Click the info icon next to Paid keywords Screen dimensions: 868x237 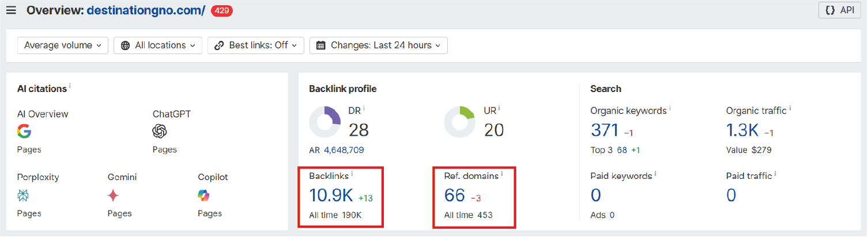click(x=656, y=173)
